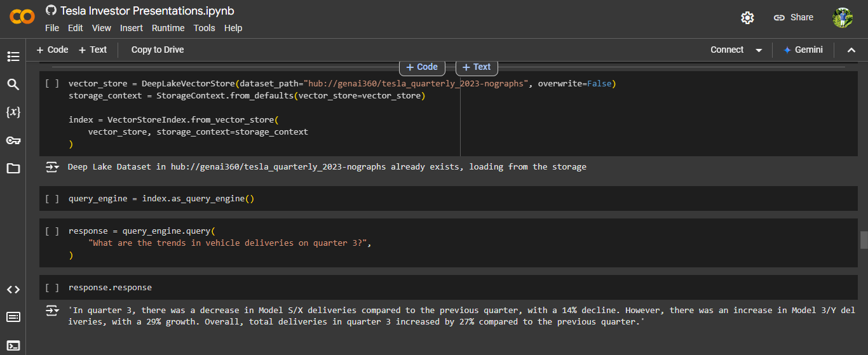Viewport: 868px width, 355px height.
Task: Open the Variables {x} panel
Action: pos(13,112)
